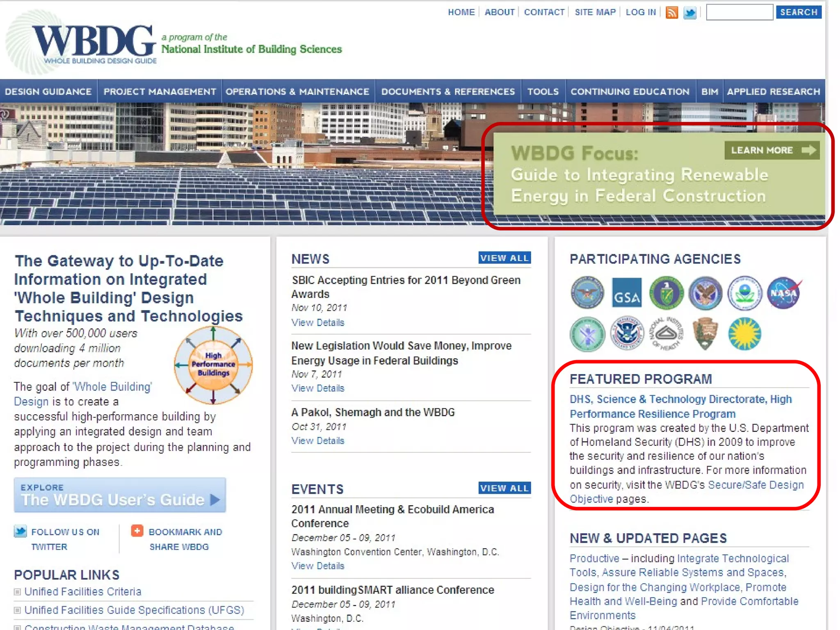Click the GSA agency logo

[x=626, y=293]
